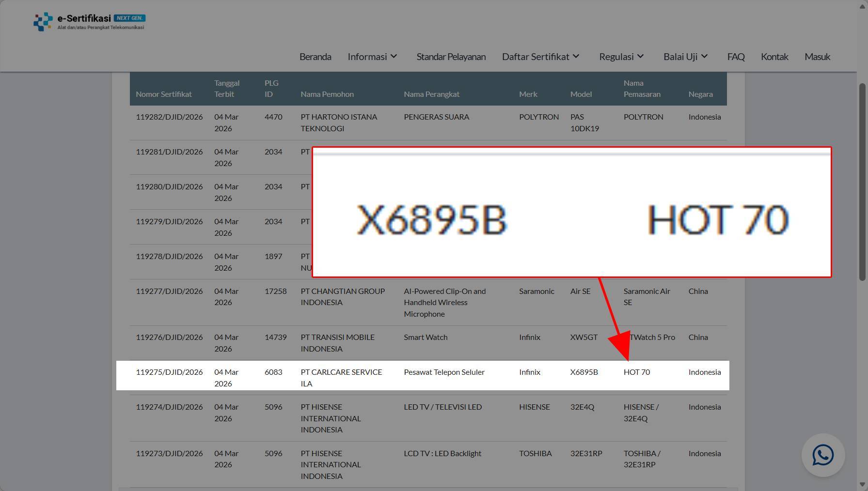
Task: Click the TOSHIBA brand cell
Action: coord(535,453)
